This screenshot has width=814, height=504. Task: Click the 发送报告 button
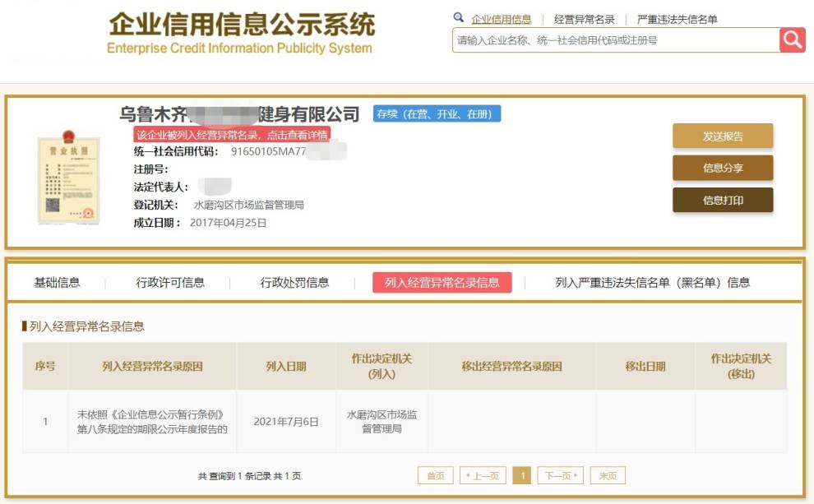[723, 136]
